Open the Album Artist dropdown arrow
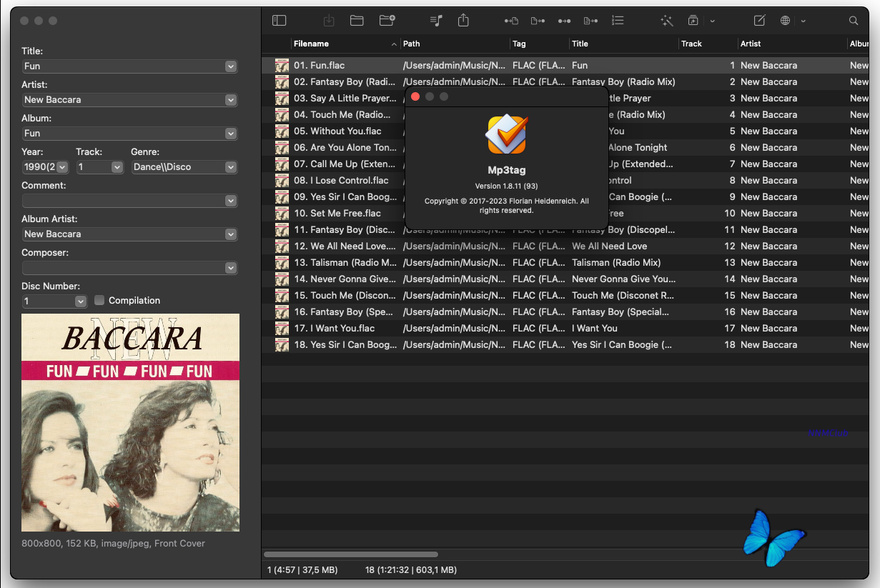 click(x=230, y=234)
